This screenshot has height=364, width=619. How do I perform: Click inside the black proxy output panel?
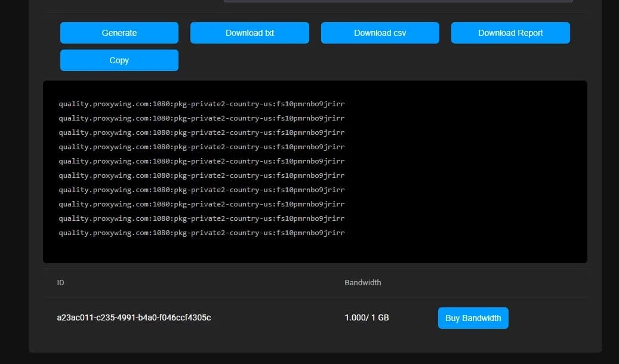point(418,173)
